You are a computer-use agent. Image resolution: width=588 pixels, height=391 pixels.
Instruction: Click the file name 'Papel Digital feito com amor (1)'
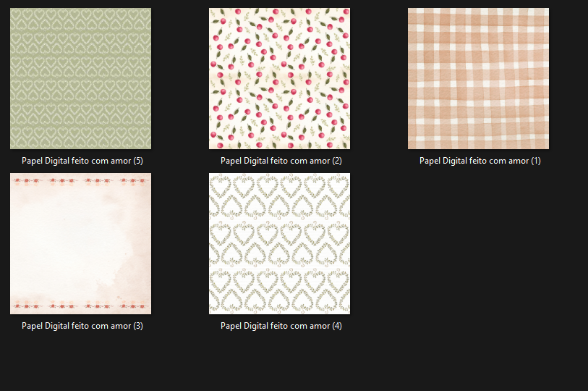point(480,161)
